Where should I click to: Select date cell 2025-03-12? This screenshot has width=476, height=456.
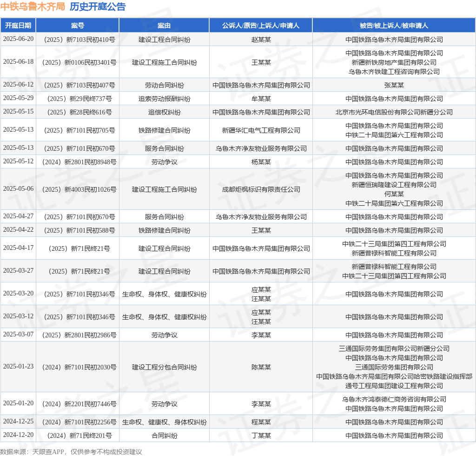tap(18, 316)
